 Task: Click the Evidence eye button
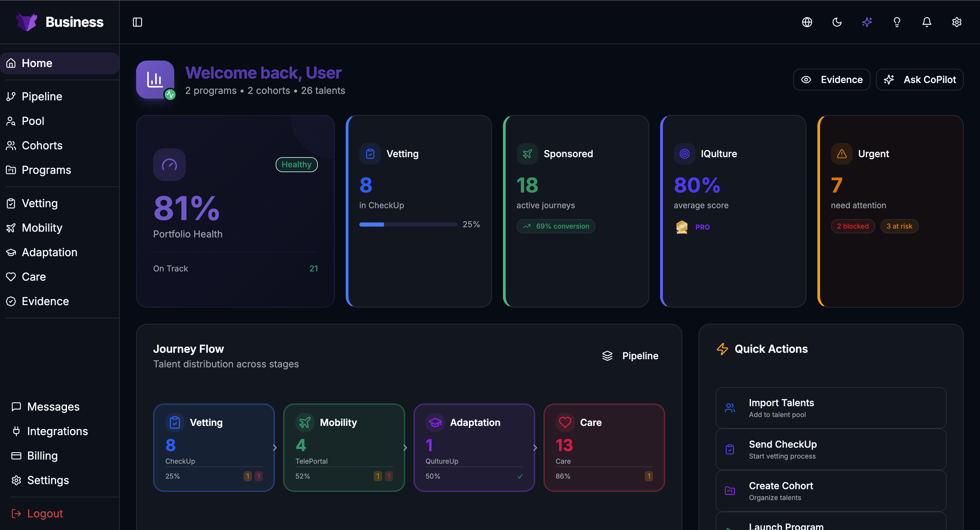pos(832,80)
